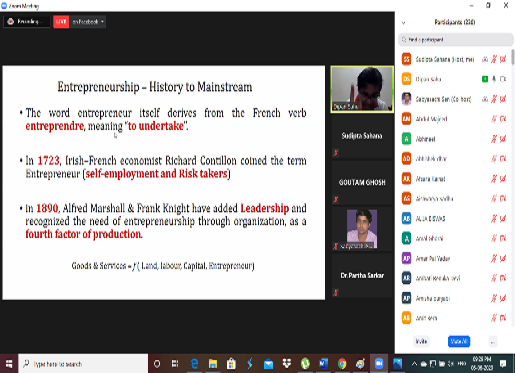
Task: Open the Mail app from the taskbar
Action: pos(268,364)
